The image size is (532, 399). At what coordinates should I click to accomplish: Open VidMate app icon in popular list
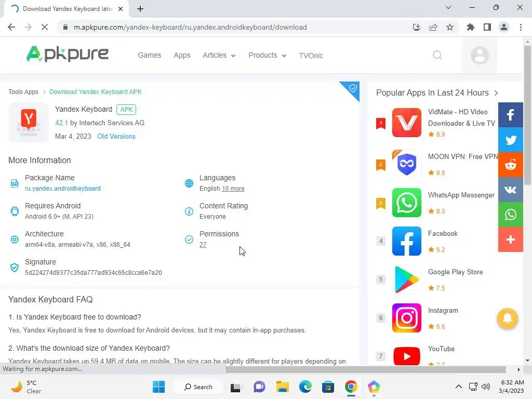406,123
